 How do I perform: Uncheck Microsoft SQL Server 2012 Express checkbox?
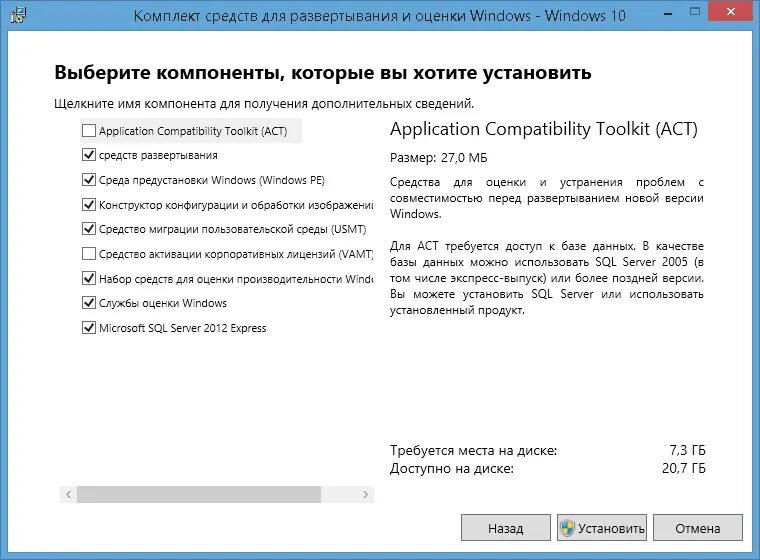[x=89, y=328]
